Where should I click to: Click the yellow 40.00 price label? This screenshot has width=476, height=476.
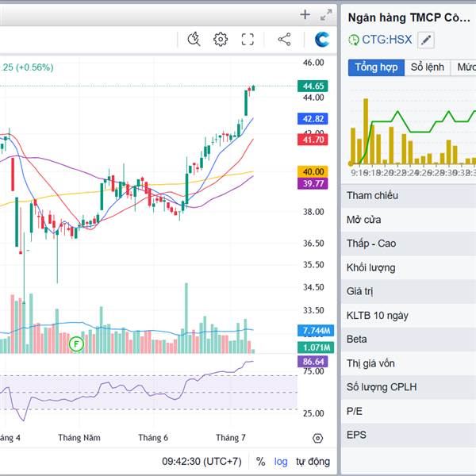(313, 172)
